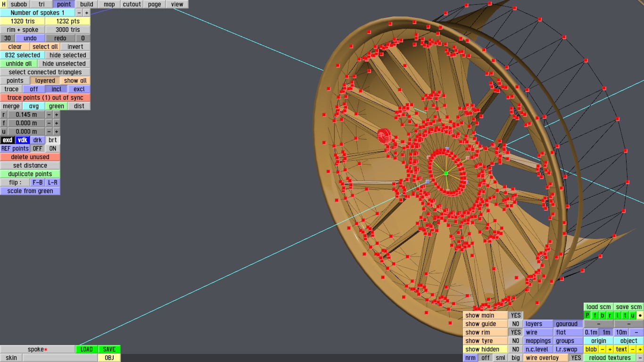
Task: Turn REF points ON
Action: [x=53, y=148]
